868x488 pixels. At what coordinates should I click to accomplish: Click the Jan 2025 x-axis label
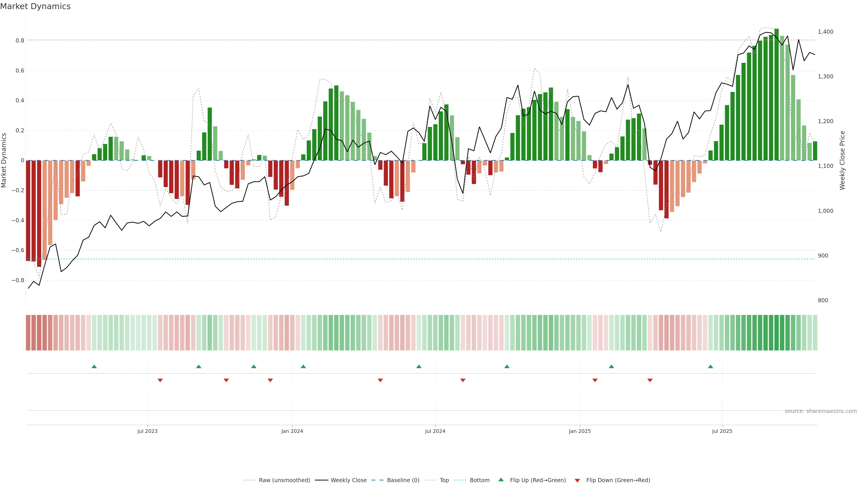pos(580,431)
